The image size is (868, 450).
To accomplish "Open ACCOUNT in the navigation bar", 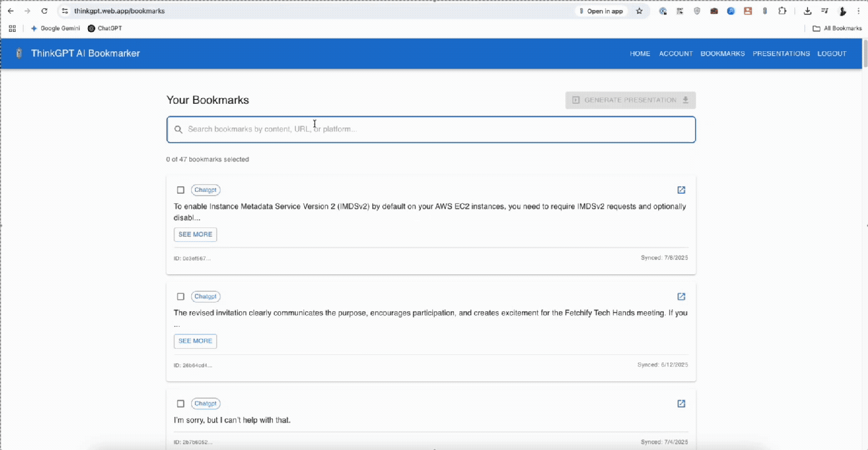I will pyautogui.click(x=676, y=54).
